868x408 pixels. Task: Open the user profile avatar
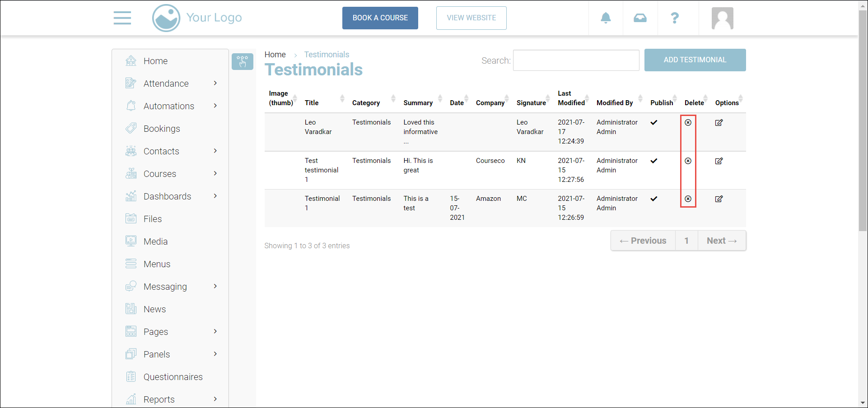click(x=722, y=19)
